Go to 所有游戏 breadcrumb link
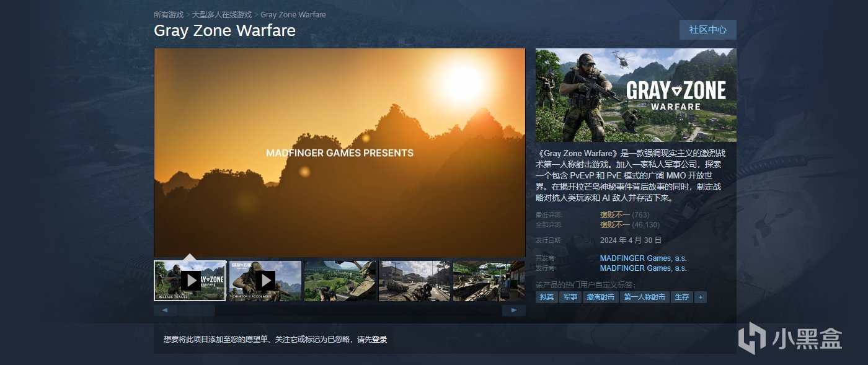This screenshot has height=365, width=868. click(x=169, y=14)
